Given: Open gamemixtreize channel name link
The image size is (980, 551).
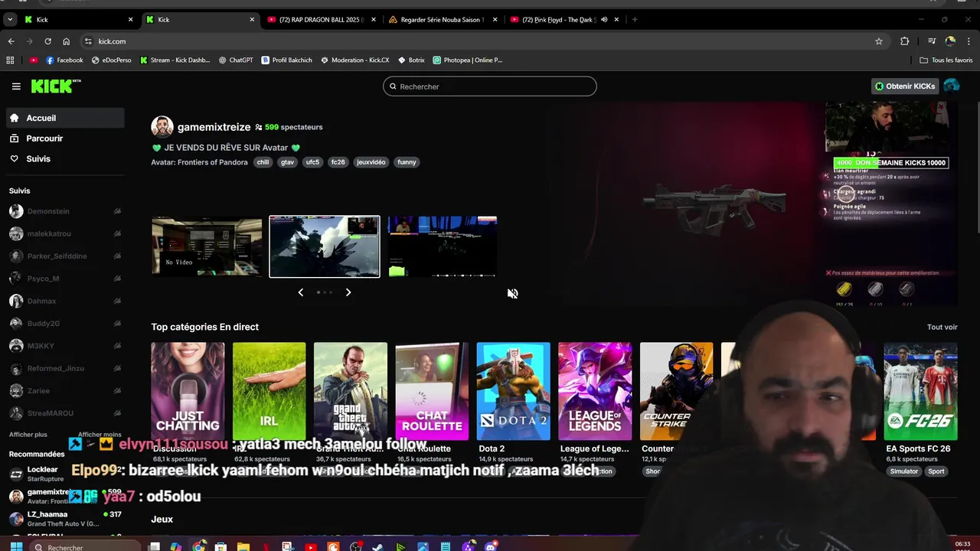Looking at the screenshot, I should 214,127.
